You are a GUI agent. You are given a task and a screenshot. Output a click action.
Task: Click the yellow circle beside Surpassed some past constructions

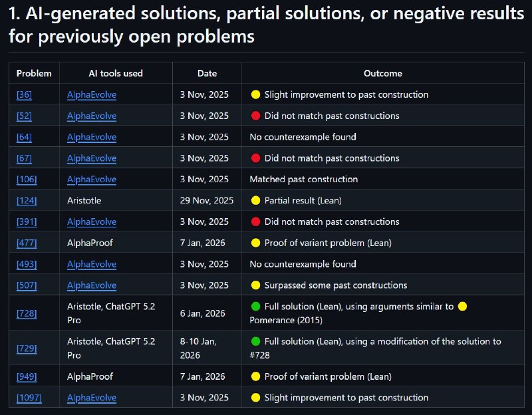pyautogui.click(x=255, y=285)
